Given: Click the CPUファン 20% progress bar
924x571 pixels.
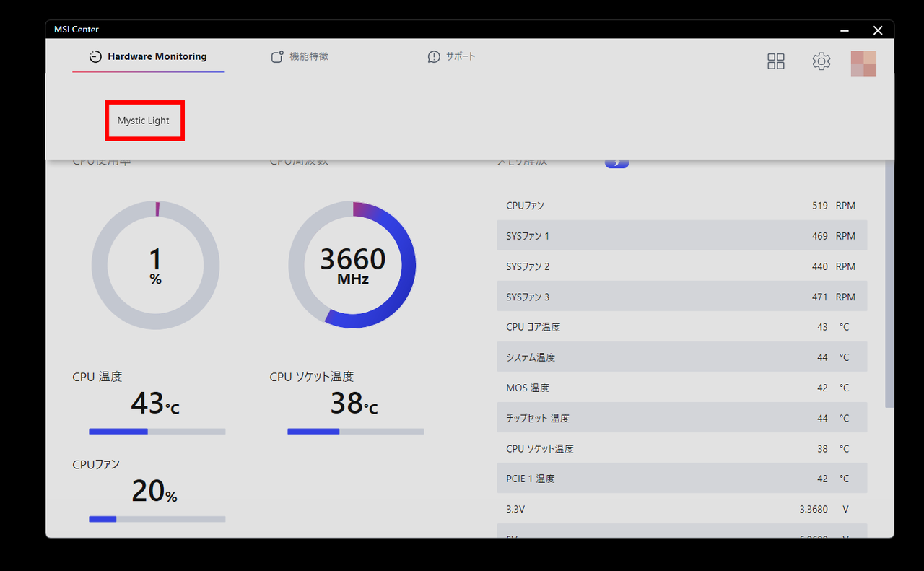Looking at the screenshot, I should coord(157,519).
